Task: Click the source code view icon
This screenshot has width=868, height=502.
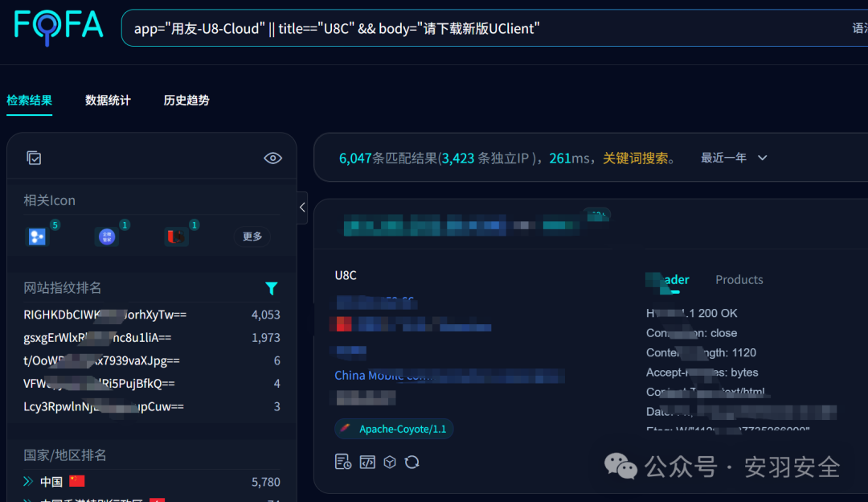Action: point(367,462)
